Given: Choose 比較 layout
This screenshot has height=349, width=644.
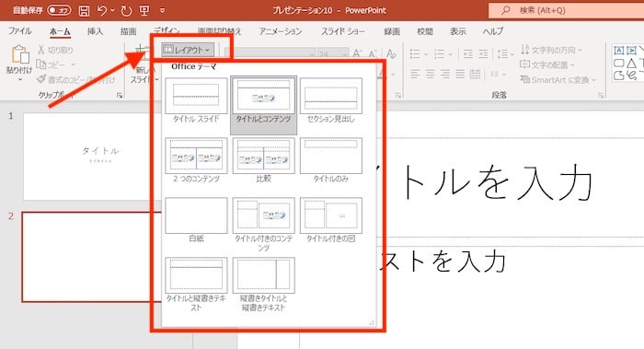Looking at the screenshot, I should click(263, 161).
